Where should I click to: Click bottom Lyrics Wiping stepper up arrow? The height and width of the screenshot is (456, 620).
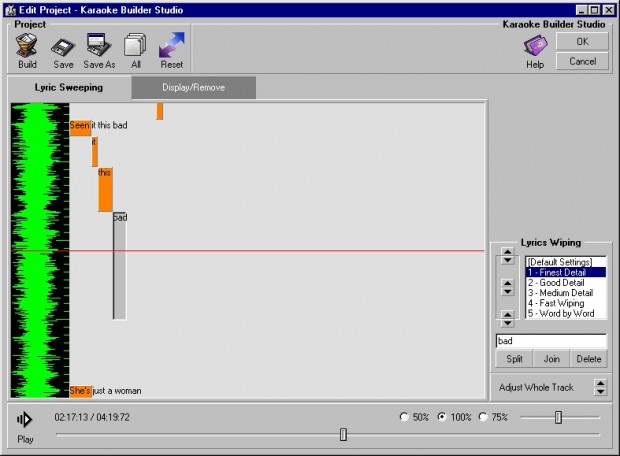507,315
